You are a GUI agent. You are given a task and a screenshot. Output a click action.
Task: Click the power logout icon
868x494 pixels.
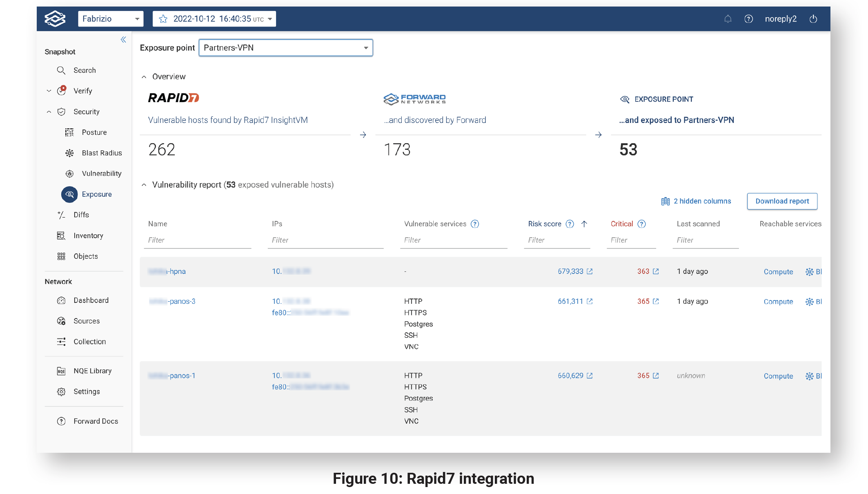tap(813, 19)
